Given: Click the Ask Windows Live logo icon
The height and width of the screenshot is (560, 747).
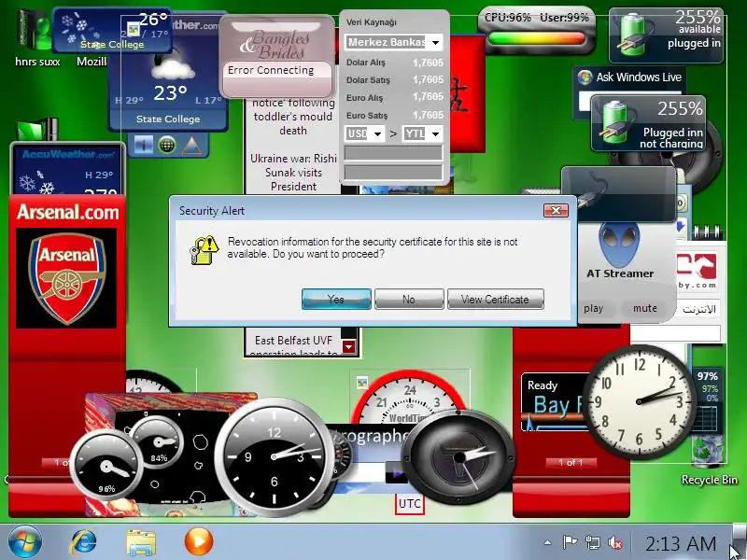Looking at the screenshot, I should tap(585, 77).
